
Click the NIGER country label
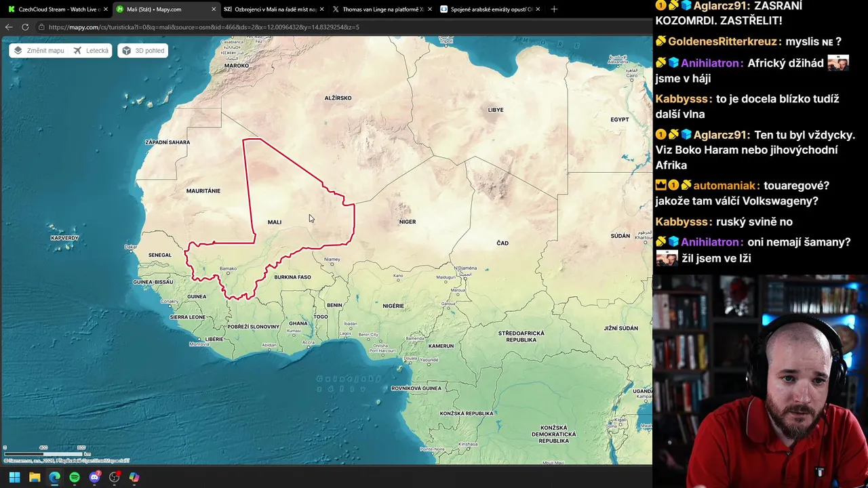(x=408, y=222)
